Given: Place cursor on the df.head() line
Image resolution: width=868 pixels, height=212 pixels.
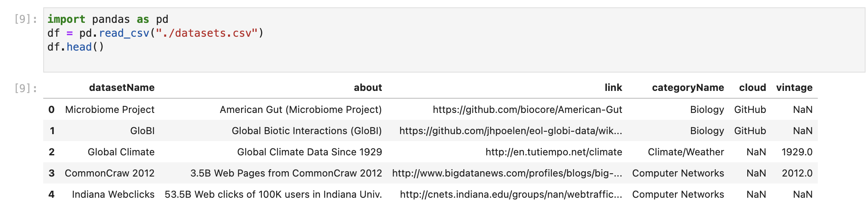Looking at the screenshot, I should pyautogui.click(x=76, y=47).
